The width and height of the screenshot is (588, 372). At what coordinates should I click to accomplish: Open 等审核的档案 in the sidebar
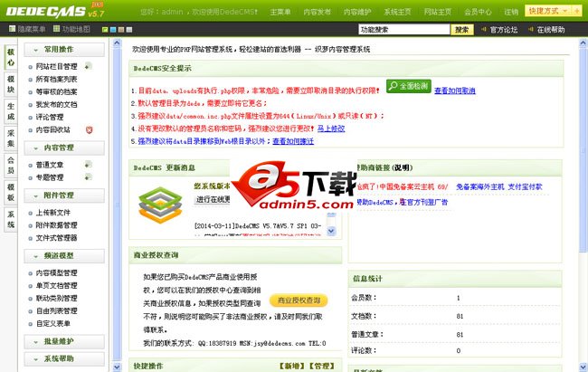click(56, 91)
